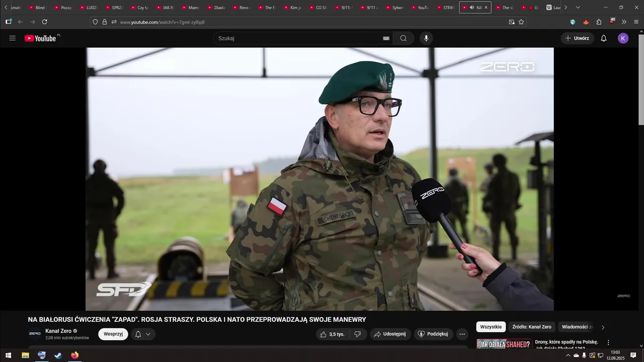Viewport: 644px width, 362px height.
Task: Start voice search with microphone icon
Action: (x=426, y=38)
